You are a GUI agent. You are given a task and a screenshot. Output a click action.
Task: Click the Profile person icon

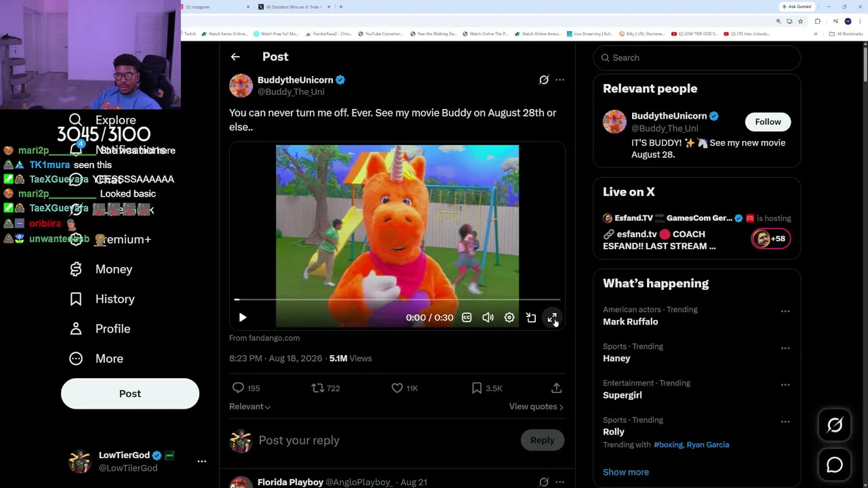[76, 329]
